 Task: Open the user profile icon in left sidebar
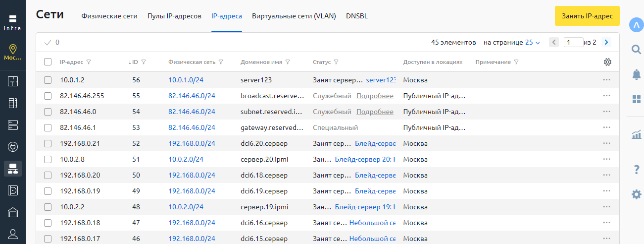(x=13, y=234)
